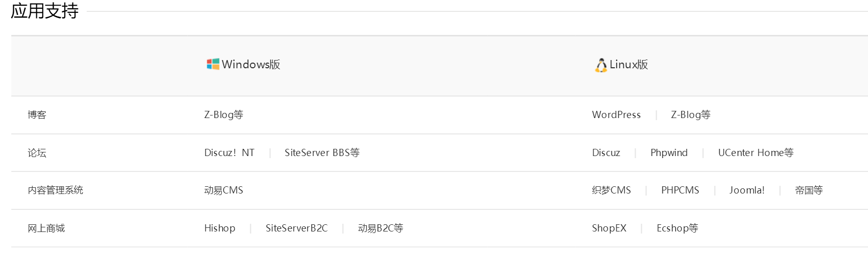Select the ShopEX link

609,228
